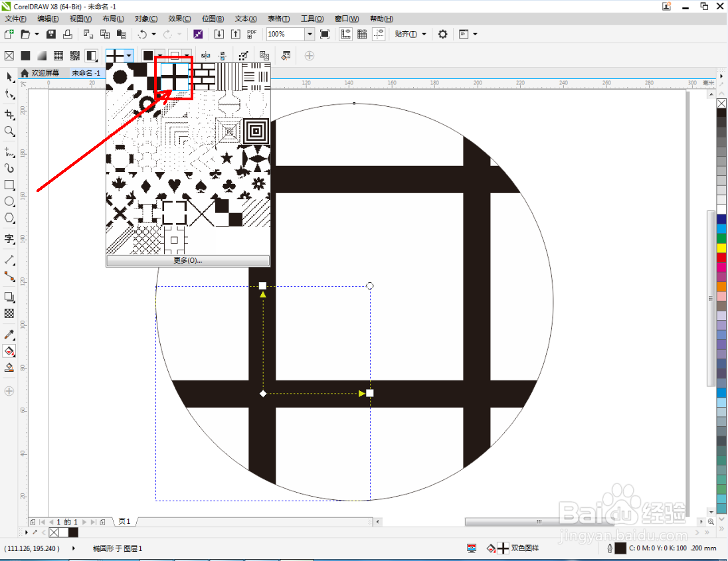Choose Two-color pattern fill type
728x561 pixels.
pos(92,56)
